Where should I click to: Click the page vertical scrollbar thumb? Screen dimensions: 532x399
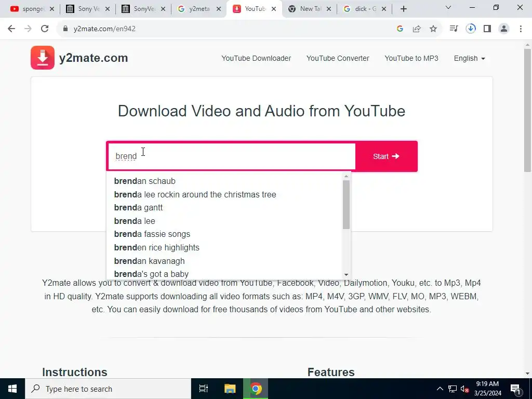click(528, 110)
